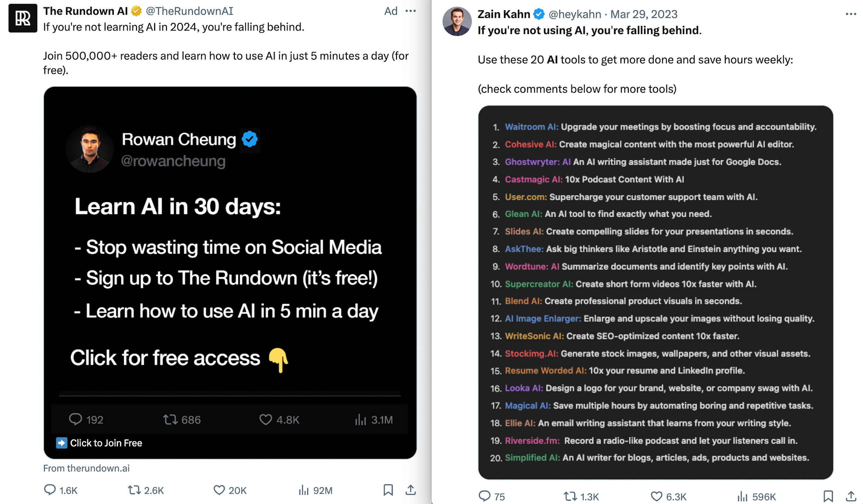Repost The Rundown AI ad with 2.6K reposts
Screen dimensions: 863x504
click(146, 490)
